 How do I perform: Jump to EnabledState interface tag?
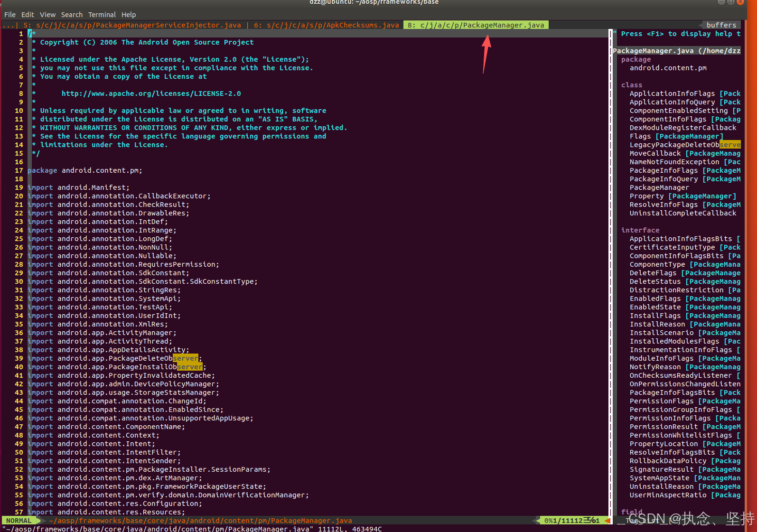click(685, 307)
